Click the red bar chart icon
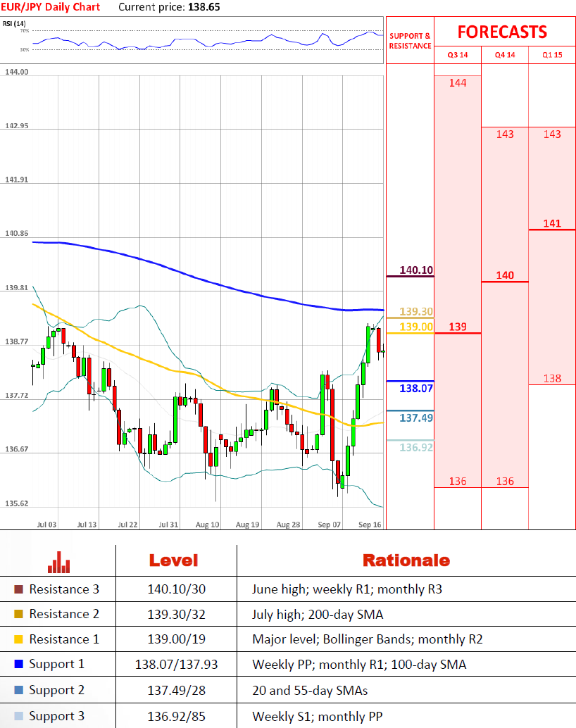This screenshot has height=728, width=576. [x=59, y=562]
